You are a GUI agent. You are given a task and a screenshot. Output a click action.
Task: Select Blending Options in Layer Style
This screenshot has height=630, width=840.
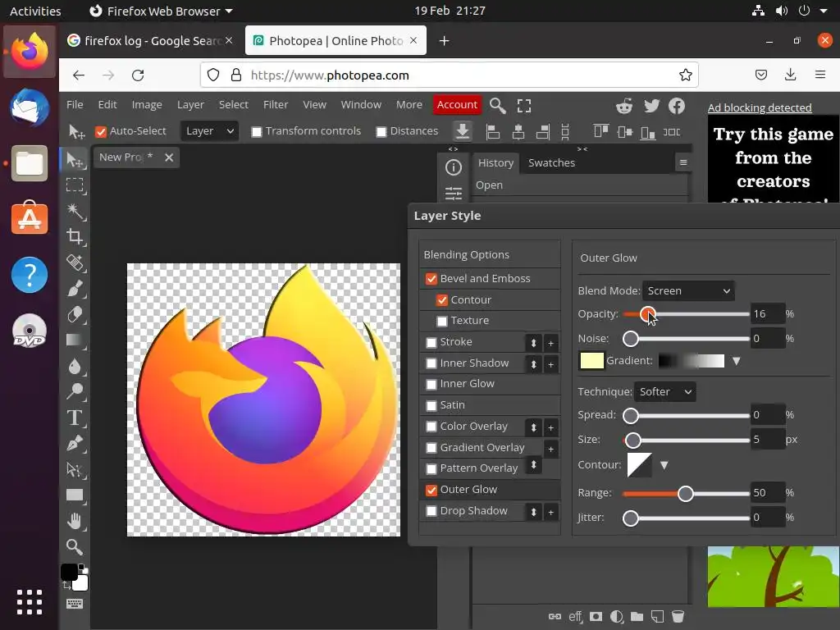(489, 254)
